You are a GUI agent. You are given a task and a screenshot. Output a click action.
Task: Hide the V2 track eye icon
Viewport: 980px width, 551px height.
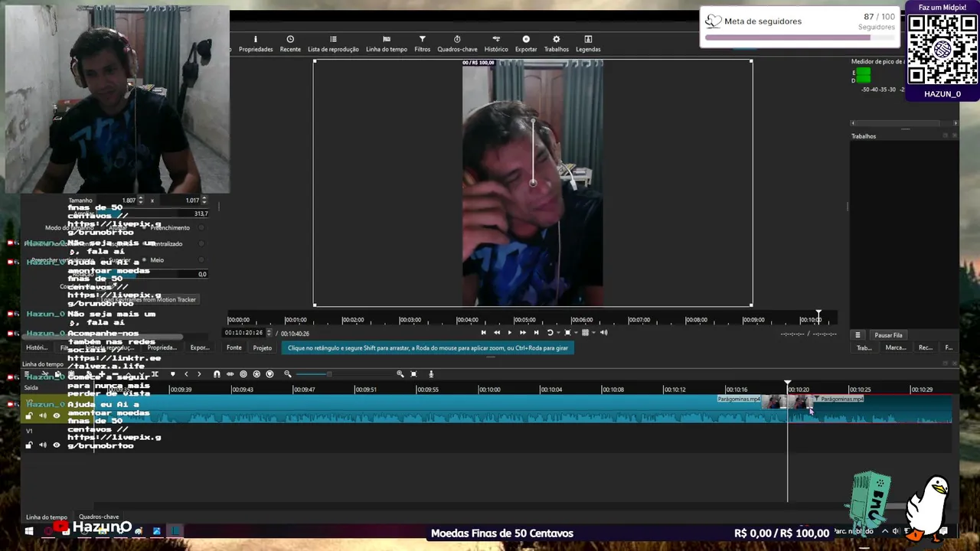tap(56, 416)
